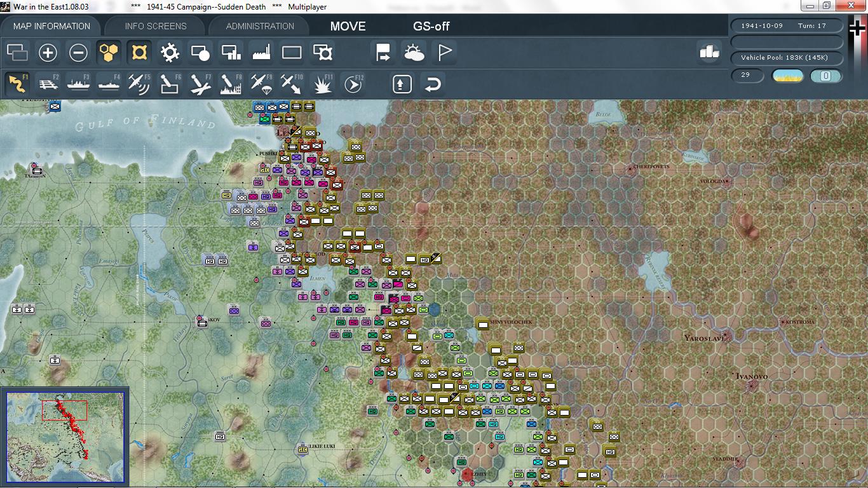Select F8 bomb city mode
This screenshot has width=868, height=488.
coord(231,84)
